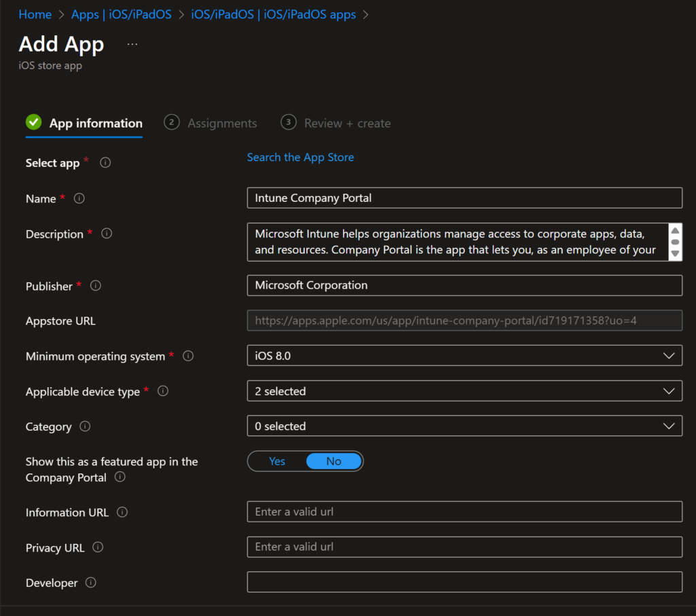The width and height of the screenshot is (696, 616).
Task: Open info icon next to Information URL
Action: [x=122, y=512]
